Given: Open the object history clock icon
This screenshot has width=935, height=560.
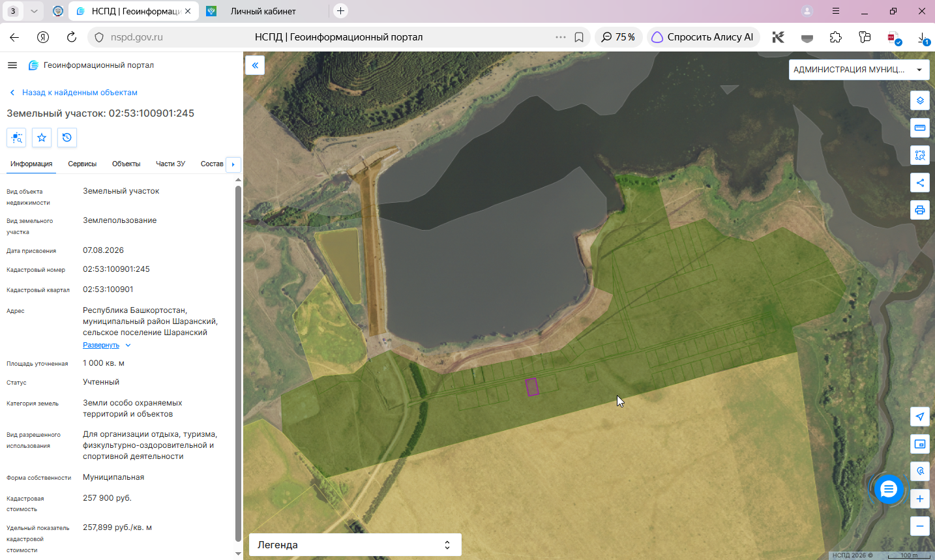Looking at the screenshot, I should pyautogui.click(x=67, y=138).
